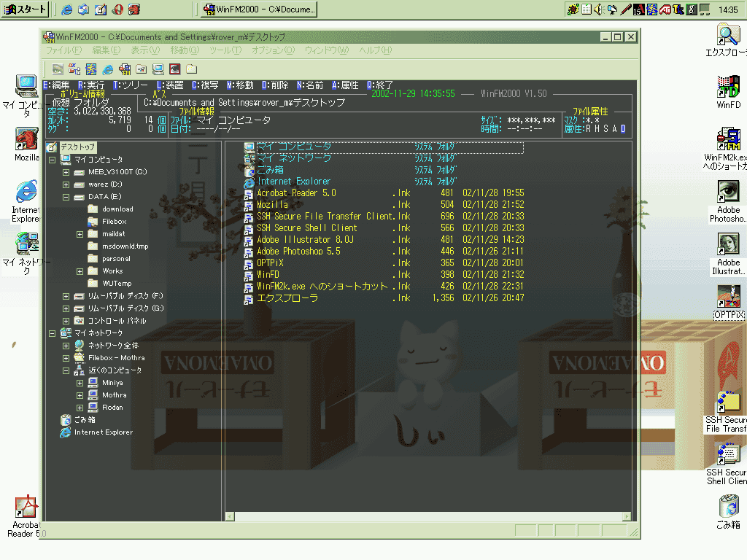Click the blue-yellow pattern toolbar icon
Screen dimensions: 747x560
[91, 69]
